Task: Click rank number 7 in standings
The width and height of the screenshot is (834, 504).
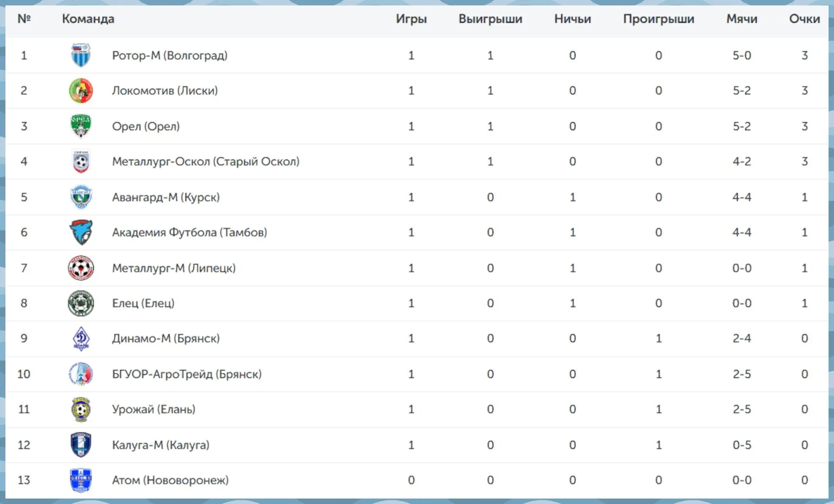Action: (x=24, y=268)
